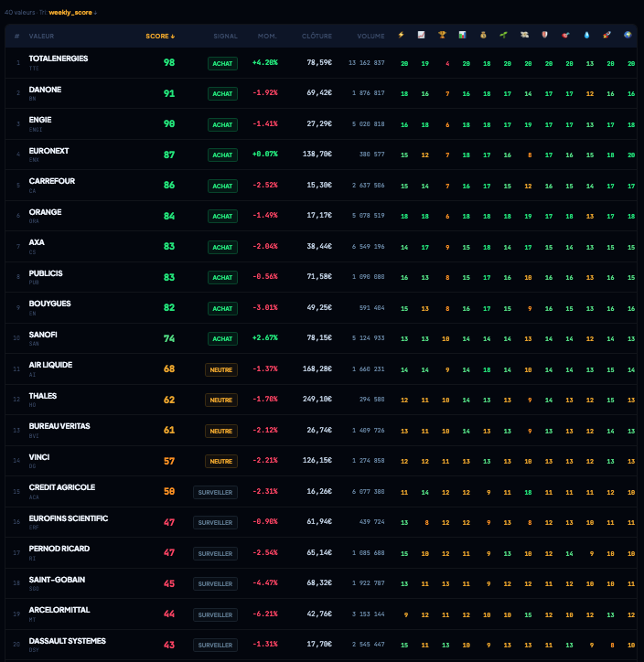Click the water droplet icon column header
Image resolution: width=644 pixels, height=662 pixels.
pos(586,36)
